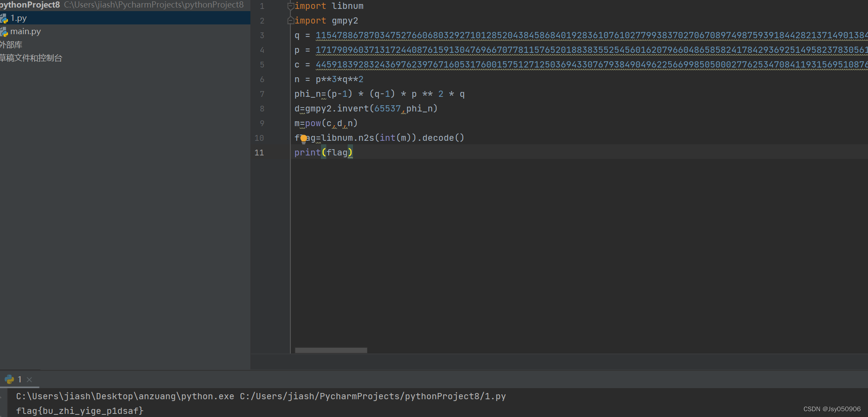Click the gutter number of line 11
Image resolution: width=868 pixels, height=417 pixels.
259,152
